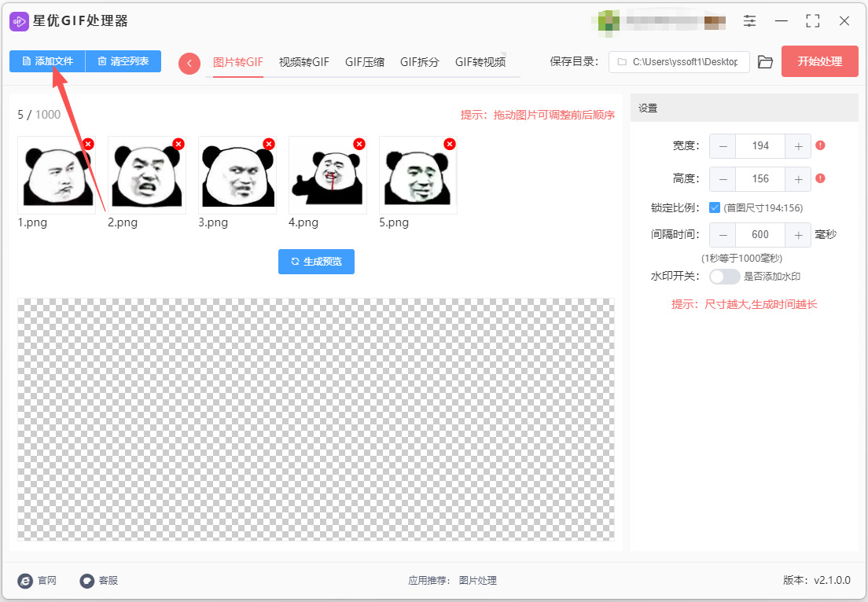
Task: Click the red back arrow circle
Action: point(189,64)
